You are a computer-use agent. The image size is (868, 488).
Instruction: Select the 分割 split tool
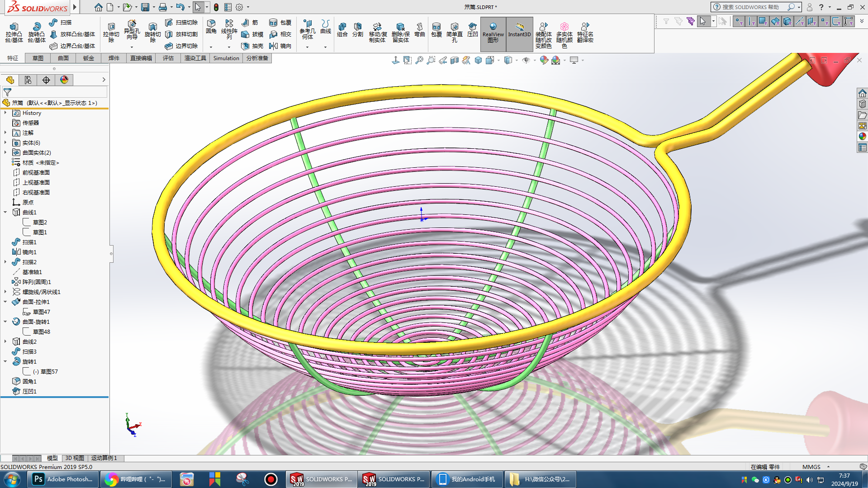pyautogui.click(x=358, y=30)
